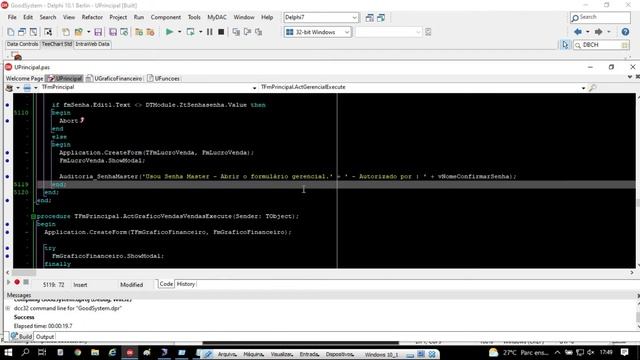Click the top-right IDE Search field

pyautogui.click(x=600, y=17)
